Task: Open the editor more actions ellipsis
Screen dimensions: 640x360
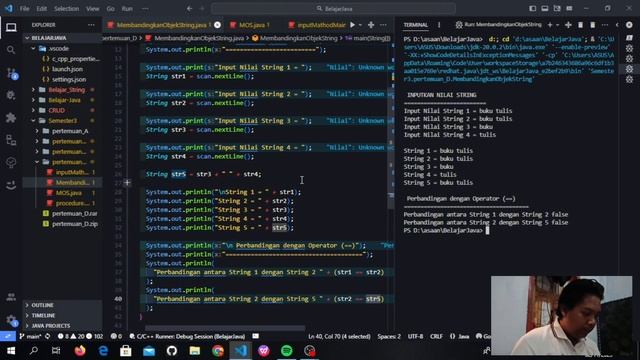Action: point(383,25)
